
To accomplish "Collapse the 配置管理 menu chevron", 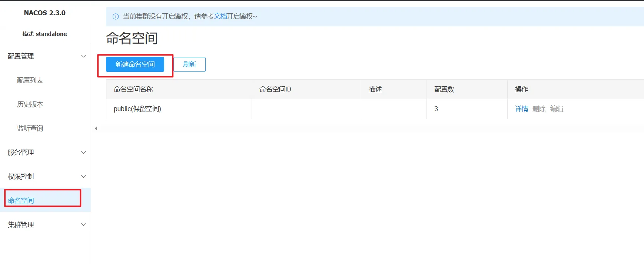I will pos(83,56).
